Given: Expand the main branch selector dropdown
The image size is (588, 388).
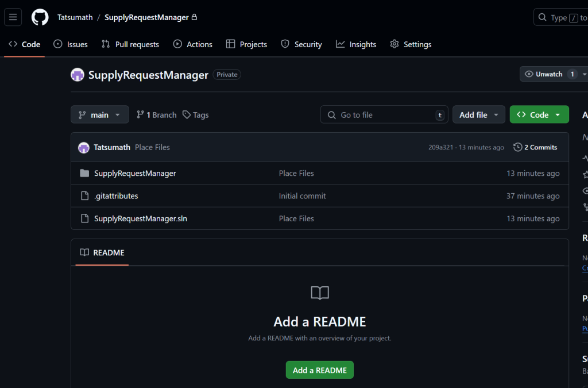Looking at the screenshot, I should [99, 115].
